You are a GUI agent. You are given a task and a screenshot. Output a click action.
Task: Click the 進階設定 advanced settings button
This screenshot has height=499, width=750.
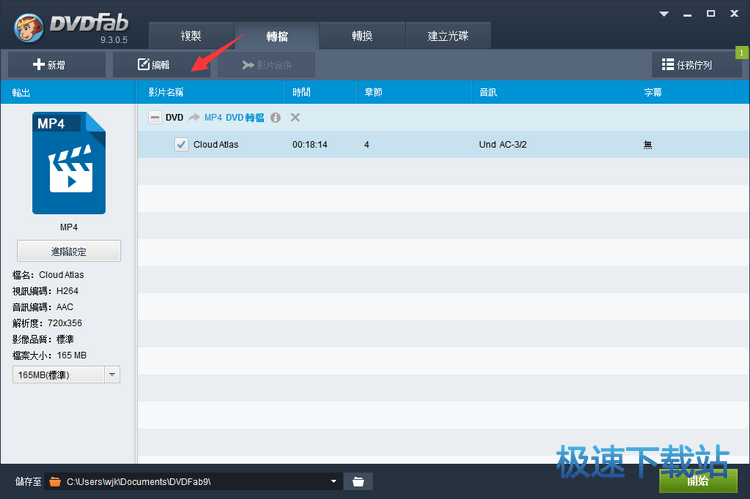click(68, 251)
